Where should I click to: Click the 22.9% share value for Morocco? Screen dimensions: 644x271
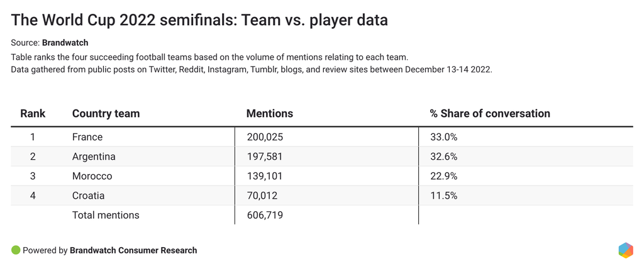(443, 176)
